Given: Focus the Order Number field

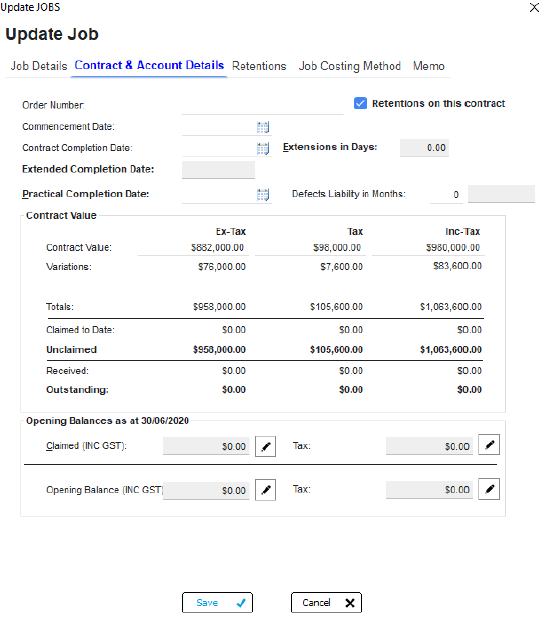Looking at the screenshot, I should tap(262, 106).
